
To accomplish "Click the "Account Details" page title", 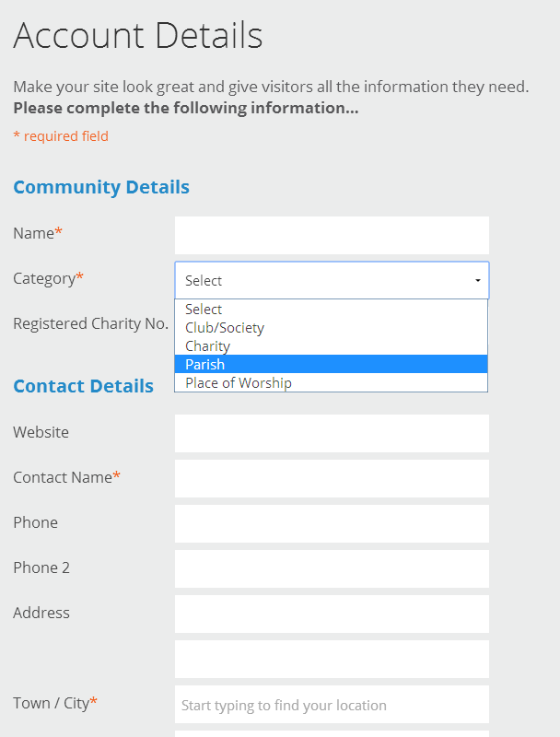I will [138, 37].
